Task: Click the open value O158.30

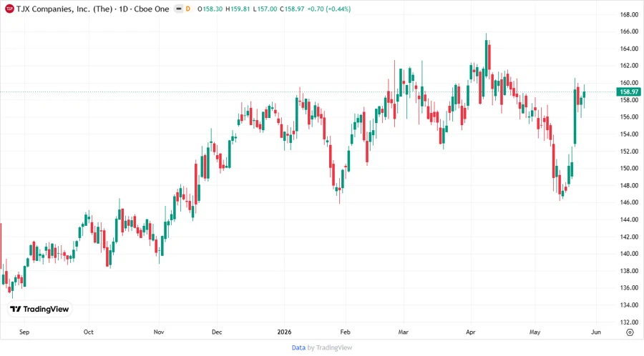Action: [210, 9]
